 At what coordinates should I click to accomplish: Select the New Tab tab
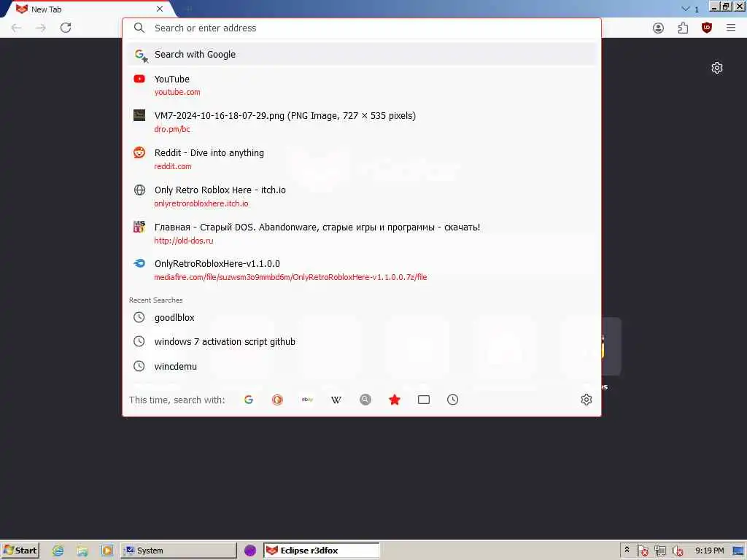pos(88,9)
